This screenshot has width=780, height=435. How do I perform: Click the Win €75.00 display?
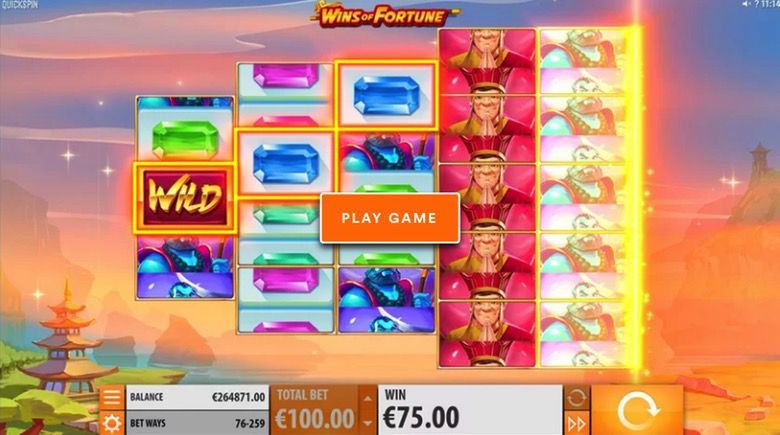point(471,410)
